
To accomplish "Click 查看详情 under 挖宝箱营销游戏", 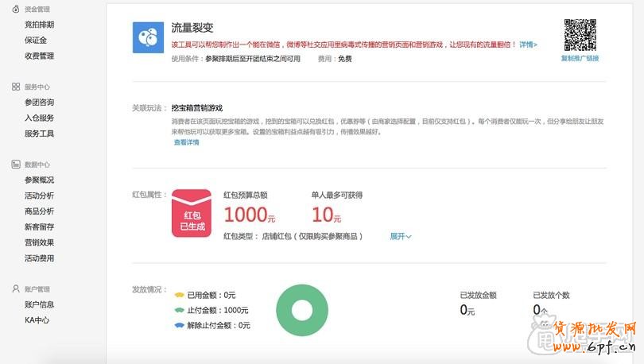I will (186, 142).
